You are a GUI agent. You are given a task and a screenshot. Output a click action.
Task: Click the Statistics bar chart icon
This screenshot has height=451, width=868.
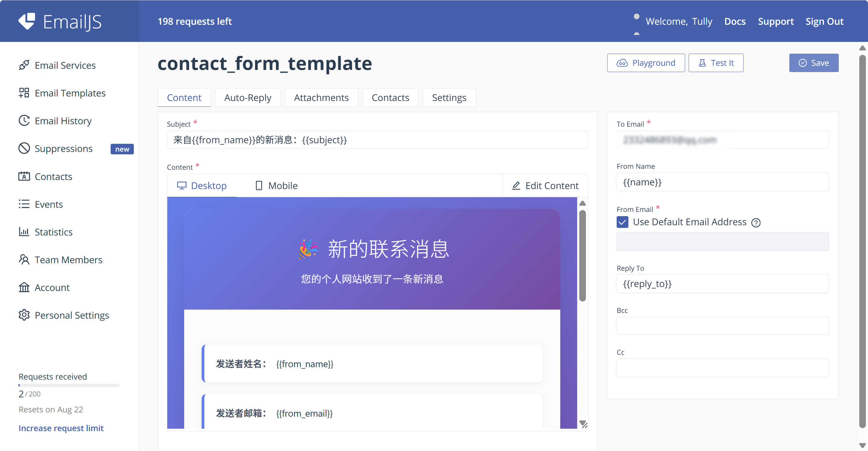24,232
